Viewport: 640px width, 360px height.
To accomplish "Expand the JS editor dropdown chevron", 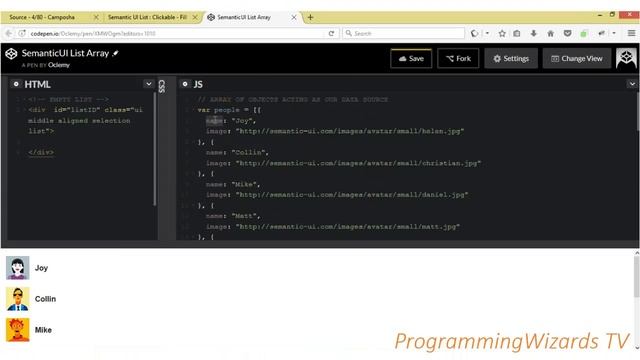I will pos(632,84).
